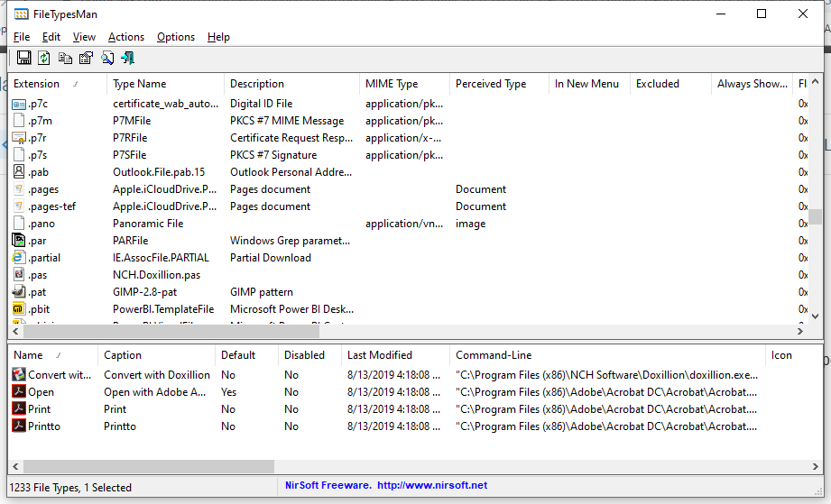The width and height of the screenshot is (831, 504).
Task: Click the Caption column header in actions pane
Action: [x=156, y=355]
